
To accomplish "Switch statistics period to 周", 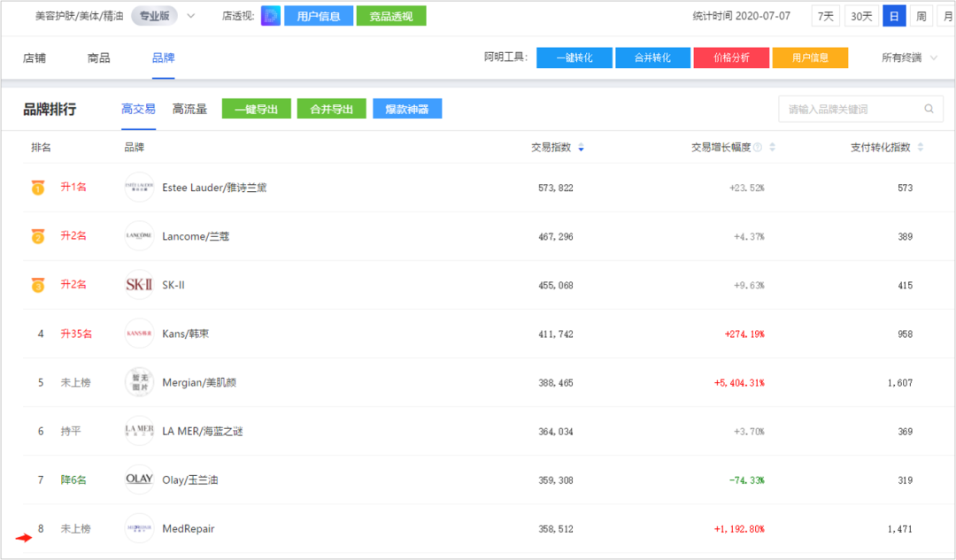I will click(921, 16).
